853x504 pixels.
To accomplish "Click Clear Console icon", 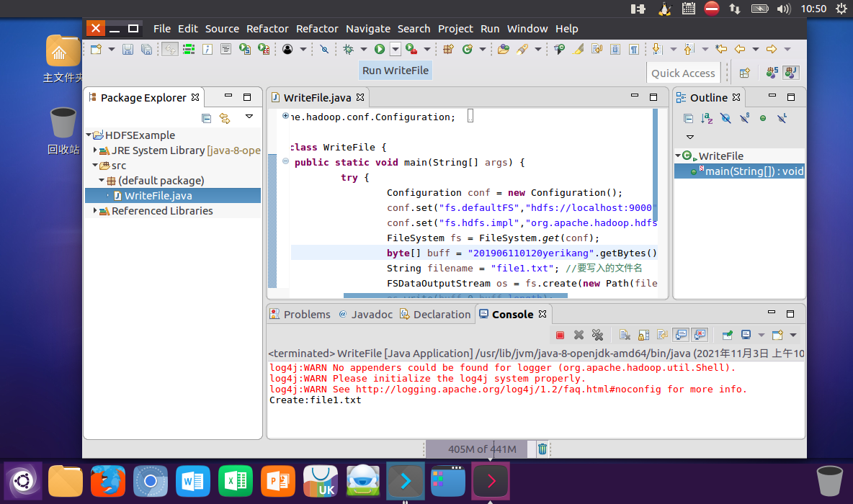I will point(625,335).
